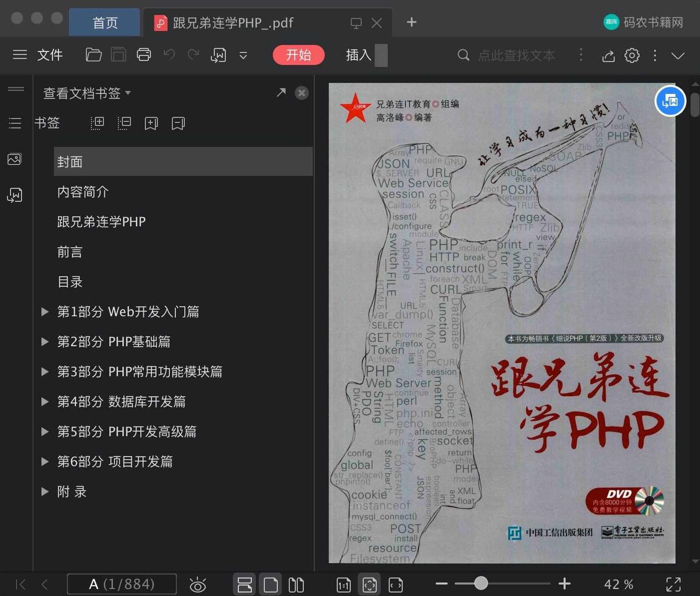Open the thumbnails panel icon in left sidebar
The image size is (700, 596).
coord(15,159)
